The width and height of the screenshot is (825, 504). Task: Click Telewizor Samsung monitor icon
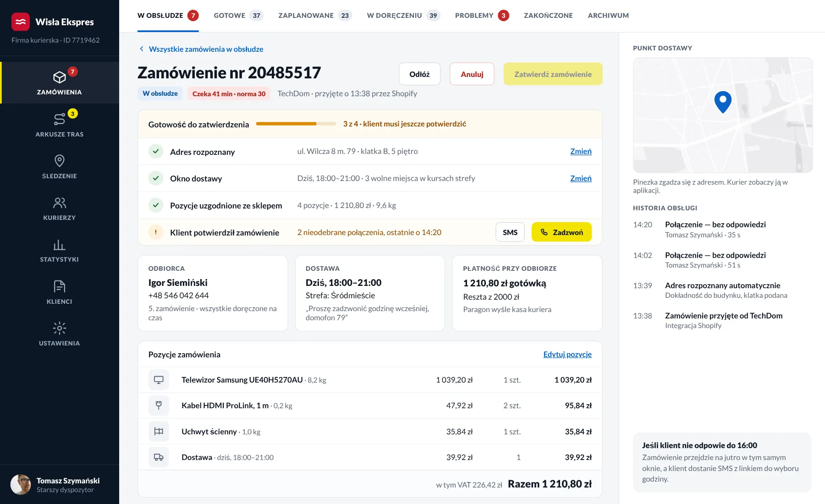pyautogui.click(x=159, y=380)
